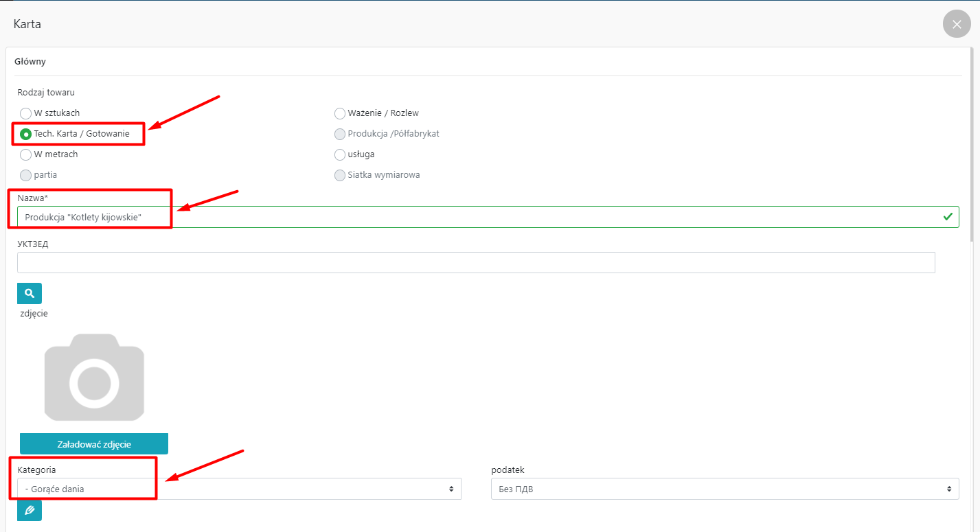Click into the Nazwa text field
980x532 pixels.
[x=481, y=217]
